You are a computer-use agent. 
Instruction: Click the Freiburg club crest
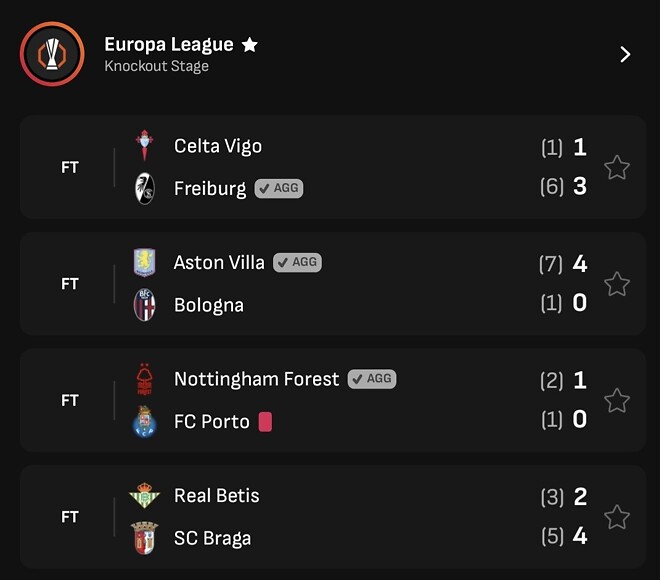click(x=145, y=188)
